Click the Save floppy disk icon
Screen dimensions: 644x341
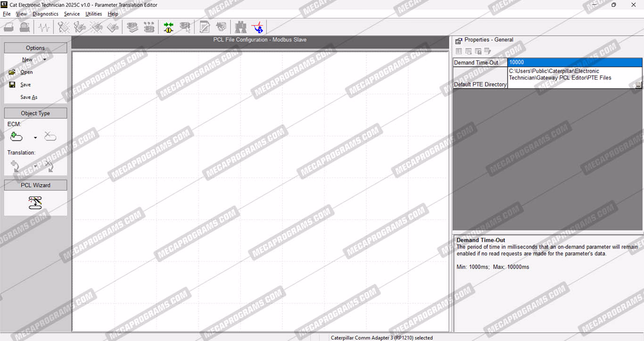tap(12, 85)
